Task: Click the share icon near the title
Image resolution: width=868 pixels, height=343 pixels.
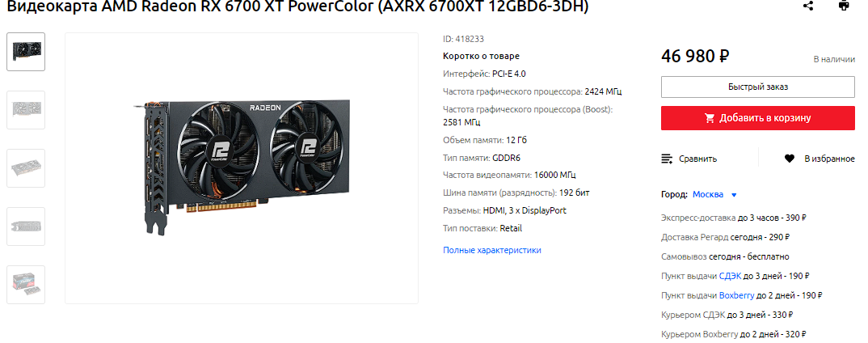Action: pyautogui.click(x=808, y=6)
